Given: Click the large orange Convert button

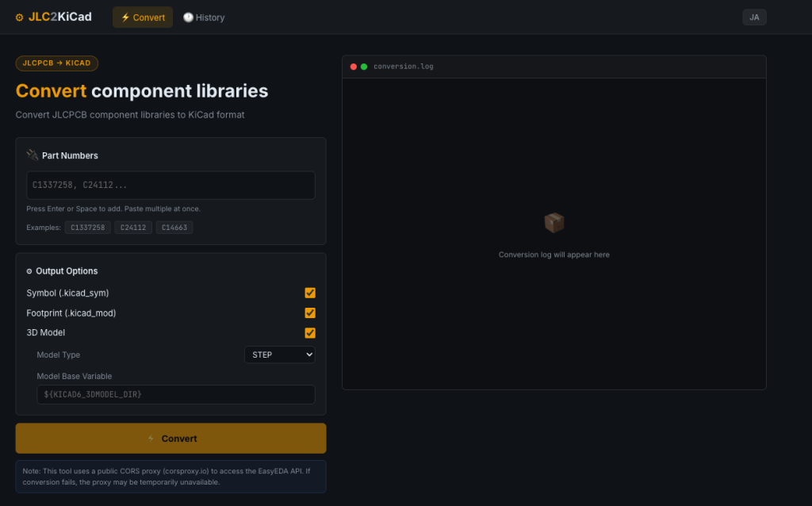Looking at the screenshot, I should click(x=171, y=439).
